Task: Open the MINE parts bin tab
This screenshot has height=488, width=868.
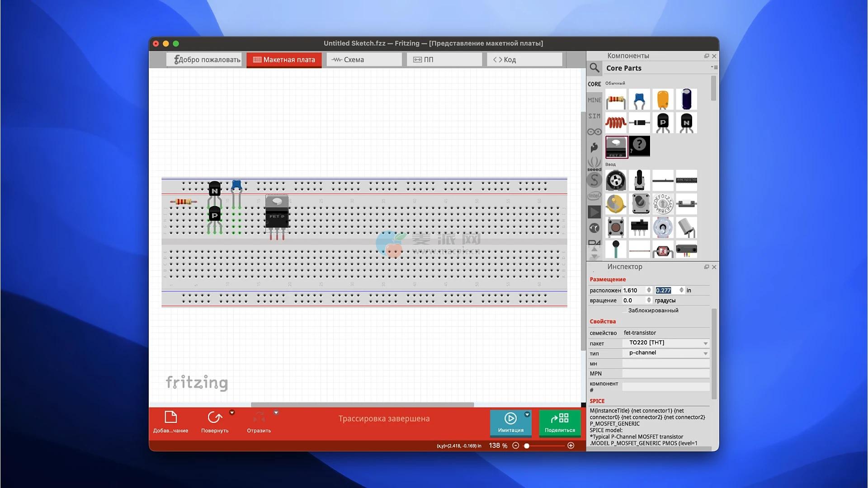Action: (x=594, y=100)
